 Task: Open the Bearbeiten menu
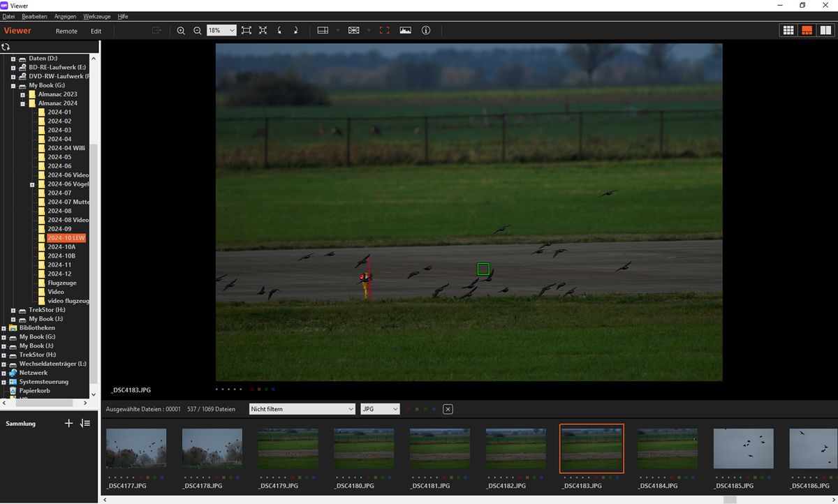point(35,16)
